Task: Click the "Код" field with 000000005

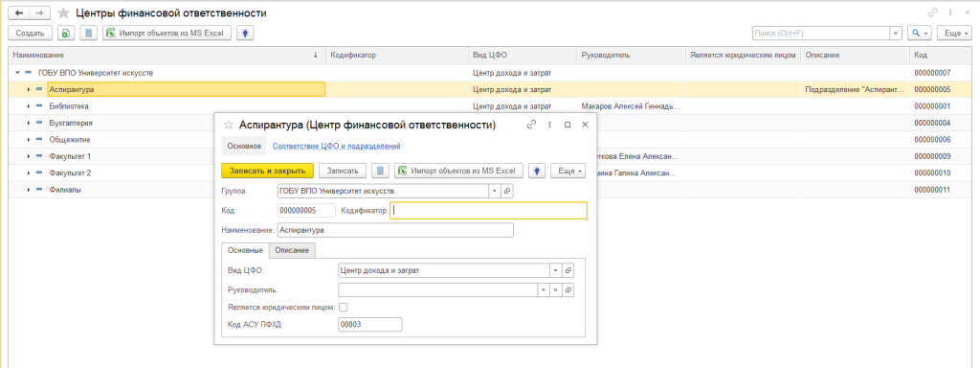Action: tap(306, 211)
